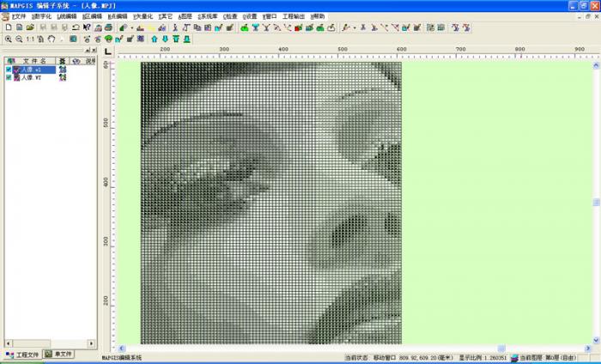Click the blue up arrow icon
The width and height of the screenshot is (601, 364).
[154, 39]
